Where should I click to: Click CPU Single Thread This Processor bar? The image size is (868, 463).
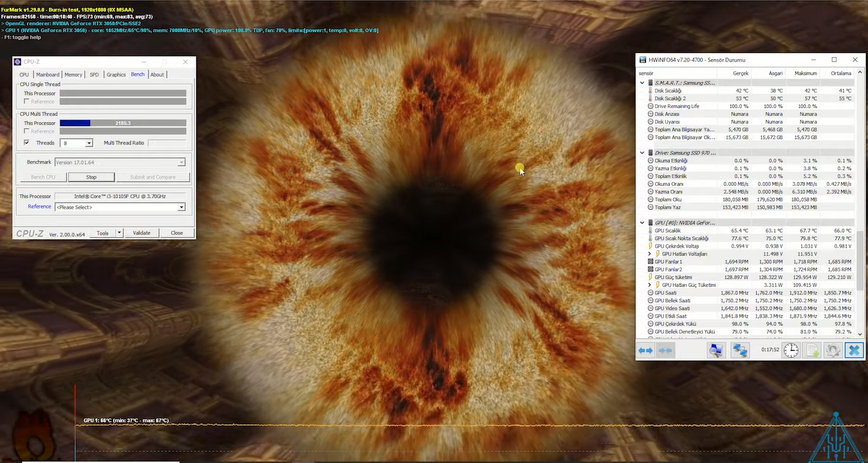tap(123, 93)
